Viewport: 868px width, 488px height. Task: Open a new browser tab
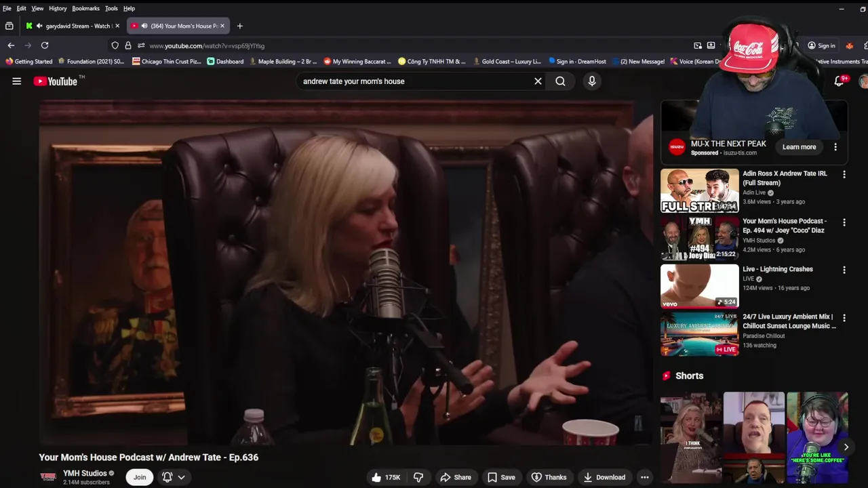[x=239, y=26]
